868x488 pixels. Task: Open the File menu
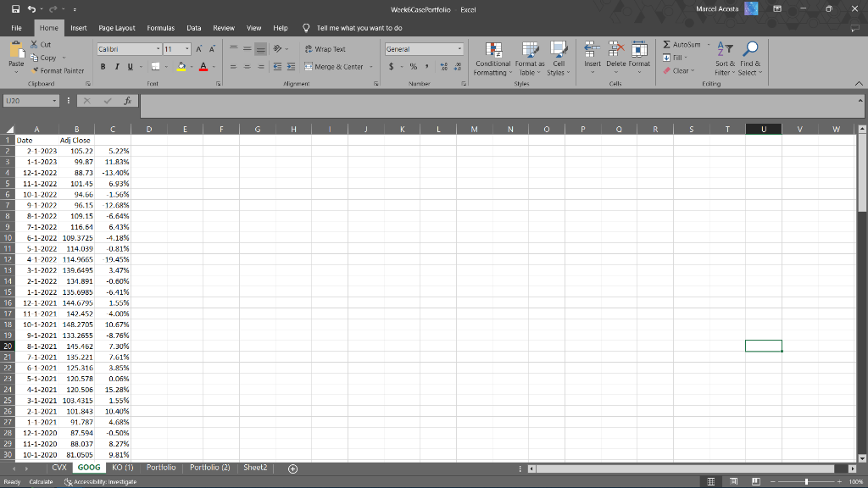pos(17,28)
